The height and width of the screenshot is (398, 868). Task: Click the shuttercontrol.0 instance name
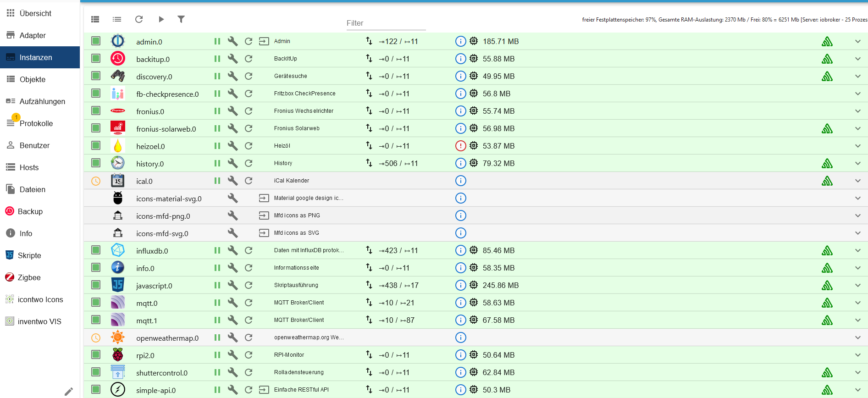tap(162, 373)
